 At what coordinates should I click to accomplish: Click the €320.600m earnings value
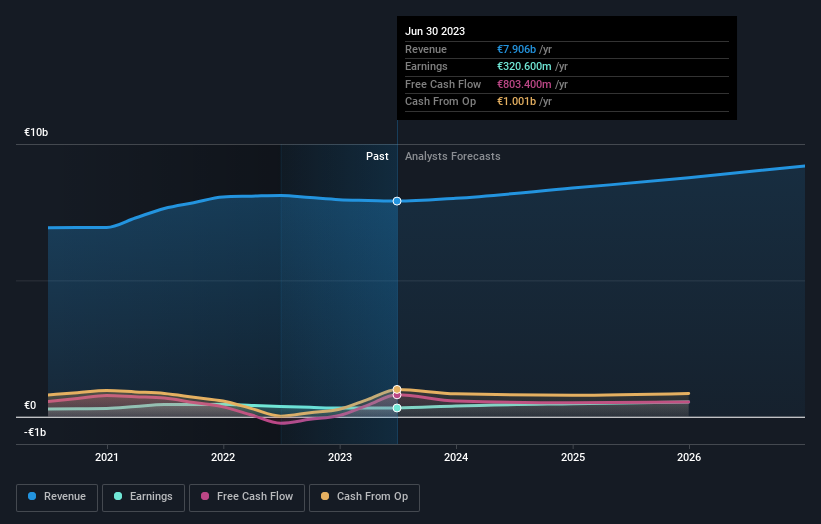524,66
